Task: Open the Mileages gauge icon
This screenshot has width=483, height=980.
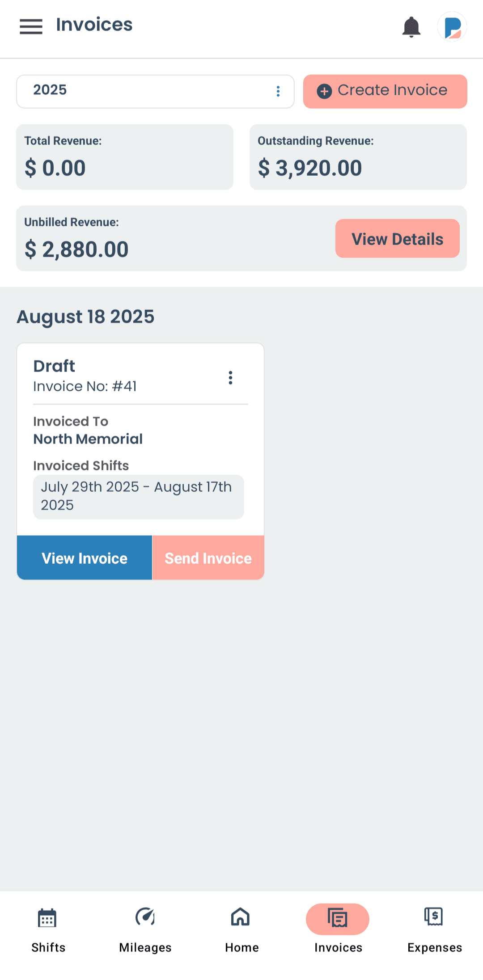Action: tap(145, 917)
